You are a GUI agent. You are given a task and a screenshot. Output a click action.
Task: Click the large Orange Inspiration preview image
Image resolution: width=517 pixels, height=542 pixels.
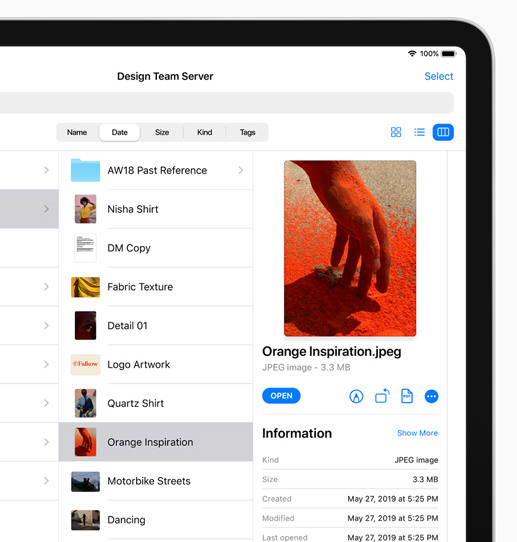click(x=350, y=248)
